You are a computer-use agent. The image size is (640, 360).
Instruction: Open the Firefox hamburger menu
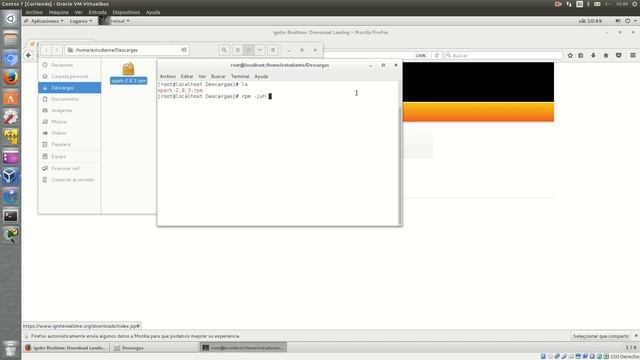tap(633, 55)
